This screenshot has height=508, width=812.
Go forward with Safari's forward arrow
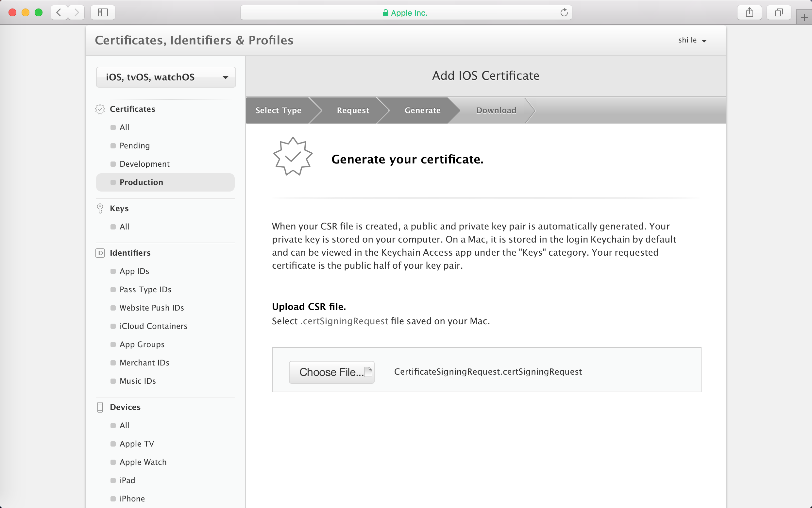coord(76,12)
